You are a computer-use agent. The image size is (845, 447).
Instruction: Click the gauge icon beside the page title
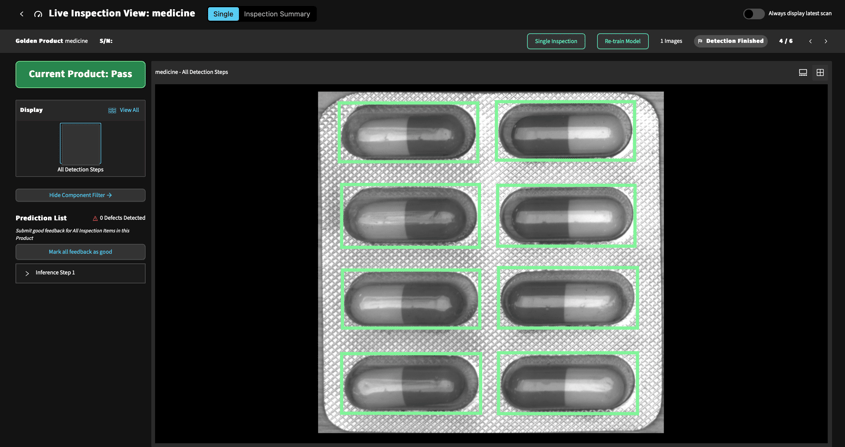point(38,14)
